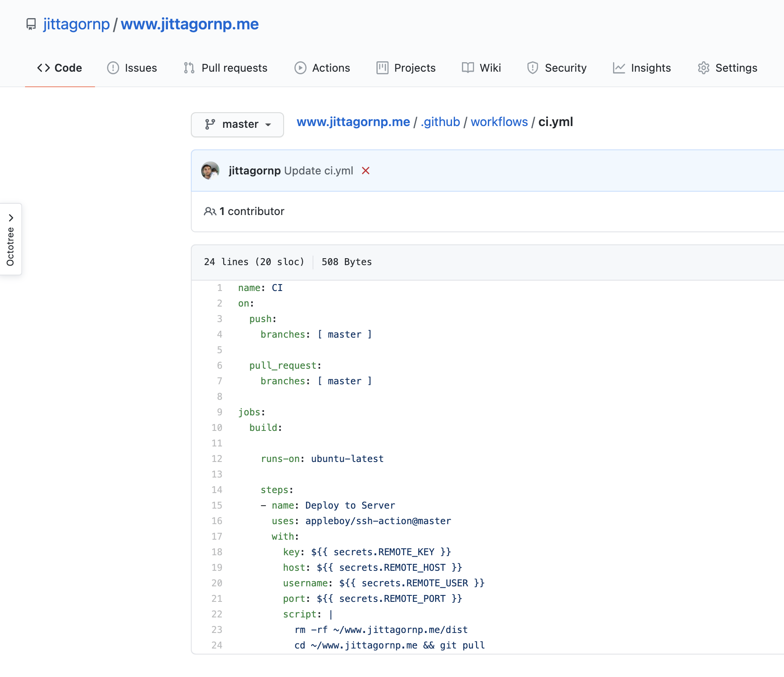Go to the Wiki tab

click(x=481, y=68)
